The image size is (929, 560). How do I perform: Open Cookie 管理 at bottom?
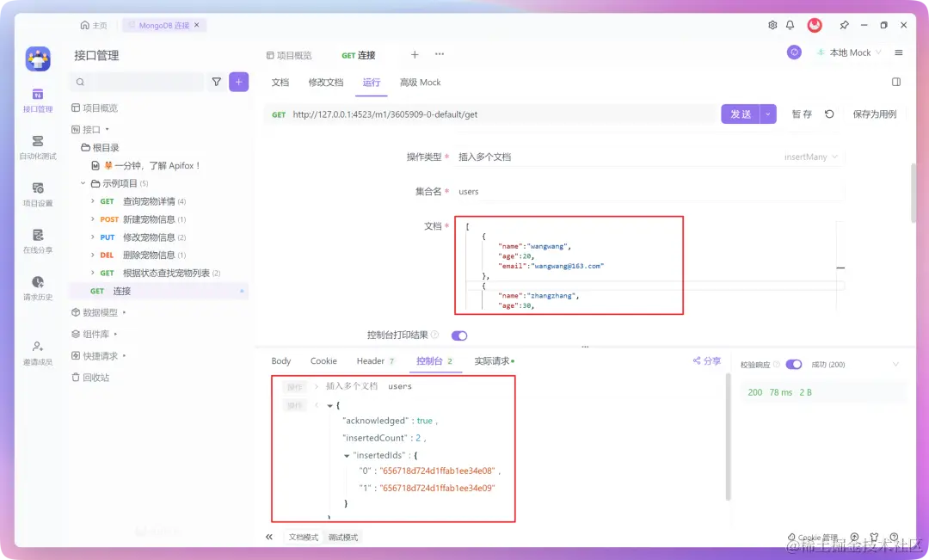[x=812, y=537]
